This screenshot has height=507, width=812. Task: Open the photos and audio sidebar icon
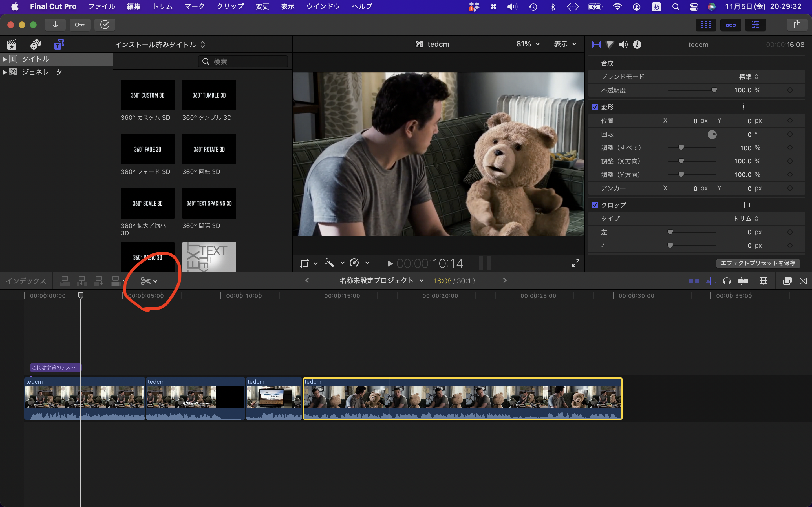click(x=35, y=44)
